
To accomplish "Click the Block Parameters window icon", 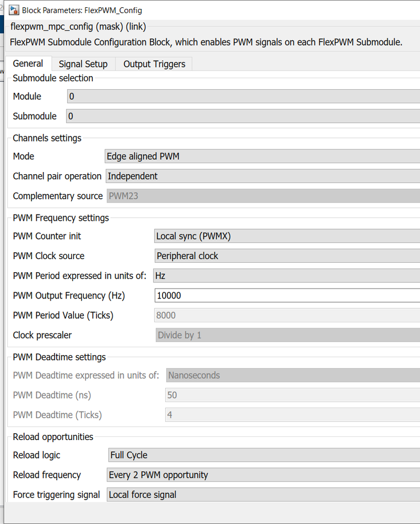I will [14, 10].
